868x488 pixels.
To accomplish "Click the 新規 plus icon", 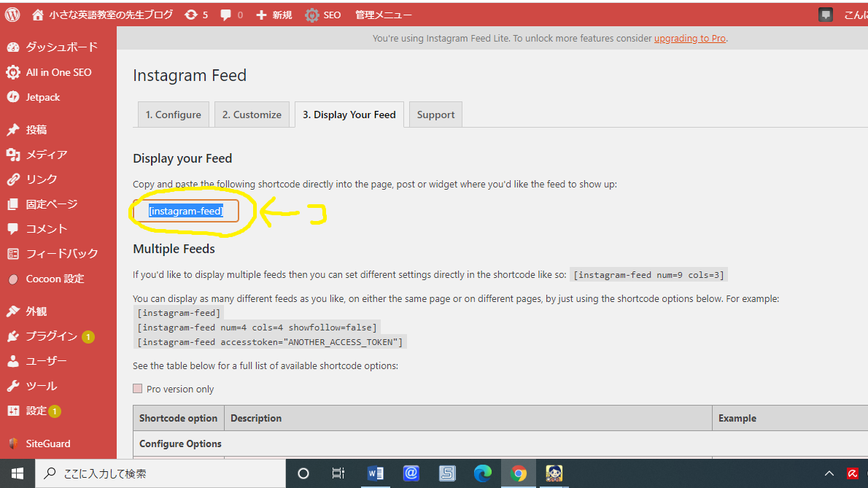I will click(261, 15).
